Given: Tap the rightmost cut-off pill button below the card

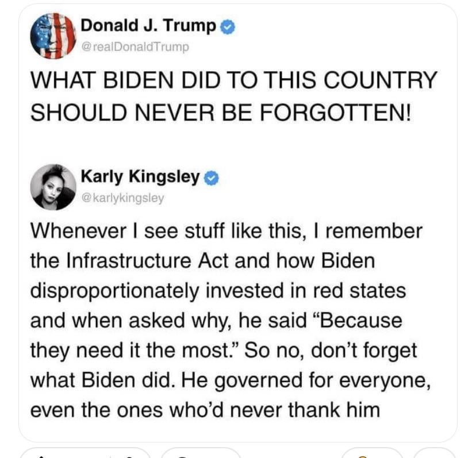Looking at the screenshot, I should click(435, 452).
